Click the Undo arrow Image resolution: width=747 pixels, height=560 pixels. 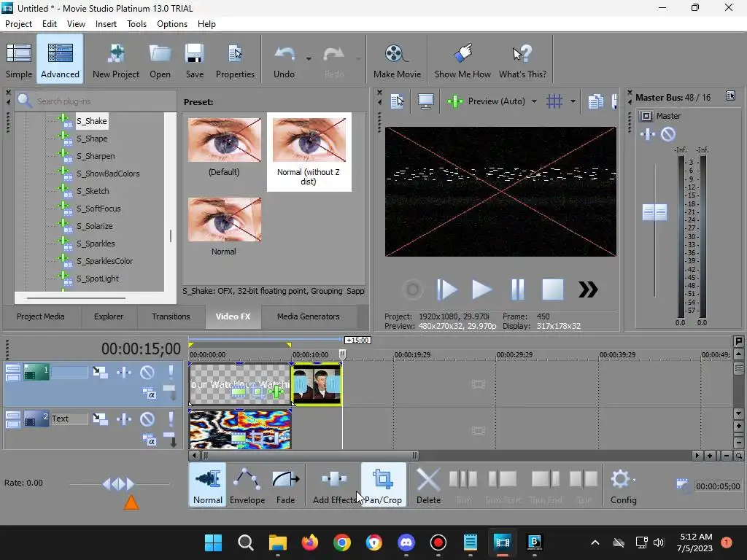point(284,60)
